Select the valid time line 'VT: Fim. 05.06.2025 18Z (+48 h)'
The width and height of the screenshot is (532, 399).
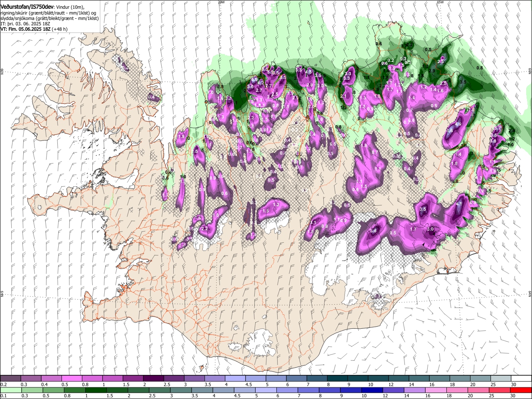[34, 29]
